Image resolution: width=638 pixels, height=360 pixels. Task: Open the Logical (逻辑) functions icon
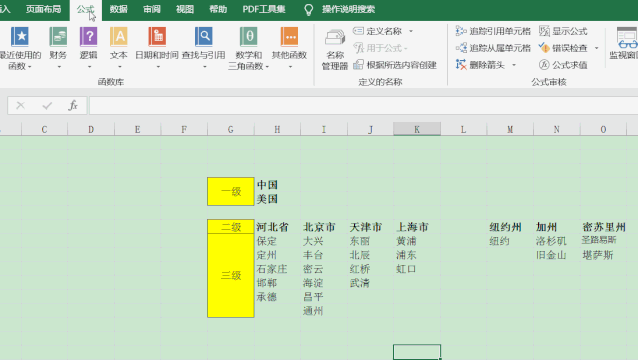(88, 37)
